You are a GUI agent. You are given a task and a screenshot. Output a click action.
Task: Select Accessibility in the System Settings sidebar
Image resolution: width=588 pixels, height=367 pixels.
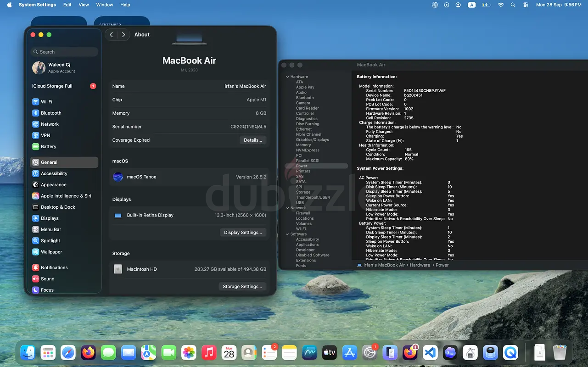pos(64,173)
